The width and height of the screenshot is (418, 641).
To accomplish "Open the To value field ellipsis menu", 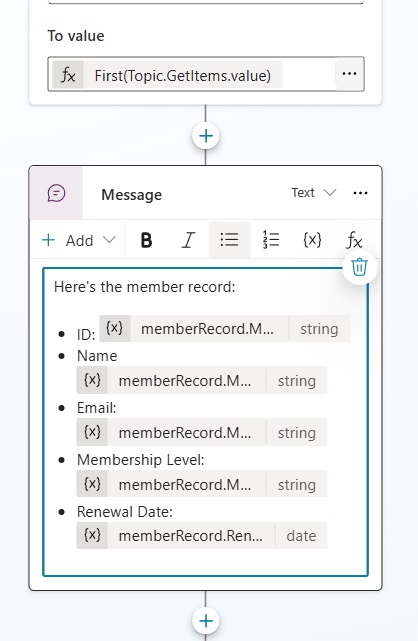I will coord(349,74).
